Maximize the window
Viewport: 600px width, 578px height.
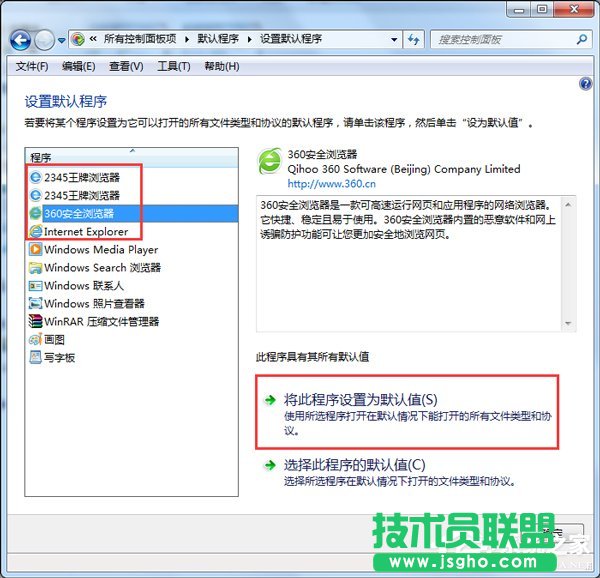click(542, 10)
